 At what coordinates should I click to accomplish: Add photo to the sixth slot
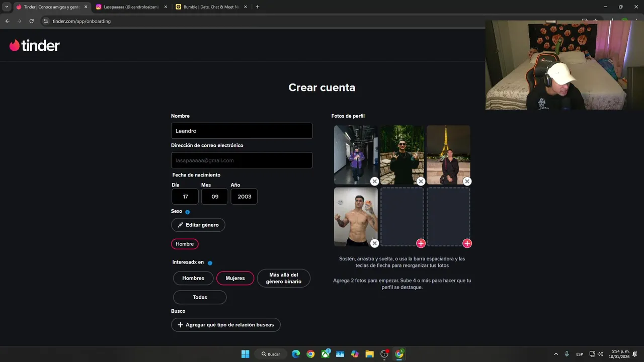[467, 243]
